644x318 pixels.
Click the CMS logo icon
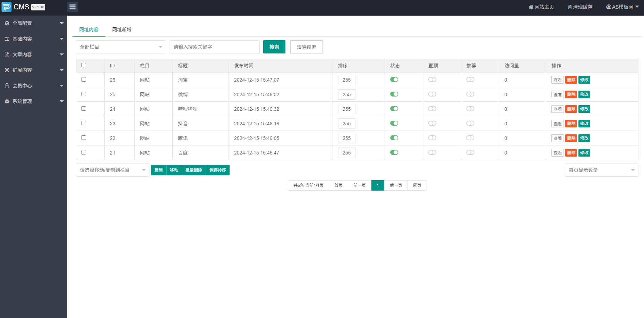click(x=7, y=7)
